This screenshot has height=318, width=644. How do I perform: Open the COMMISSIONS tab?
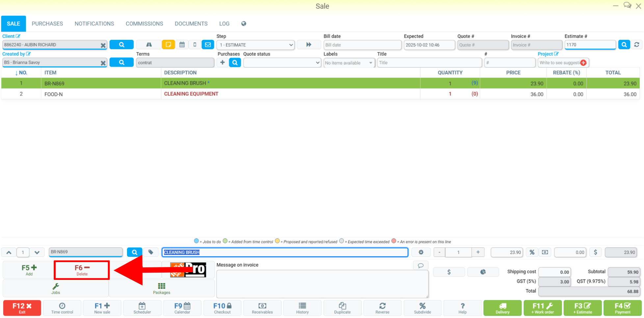[x=144, y=24]
